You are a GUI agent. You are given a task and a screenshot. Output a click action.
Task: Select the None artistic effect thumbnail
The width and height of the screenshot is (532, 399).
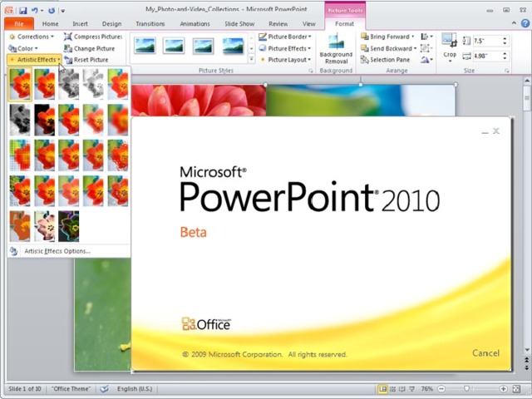pyautogui.click(x=20, y=84)
